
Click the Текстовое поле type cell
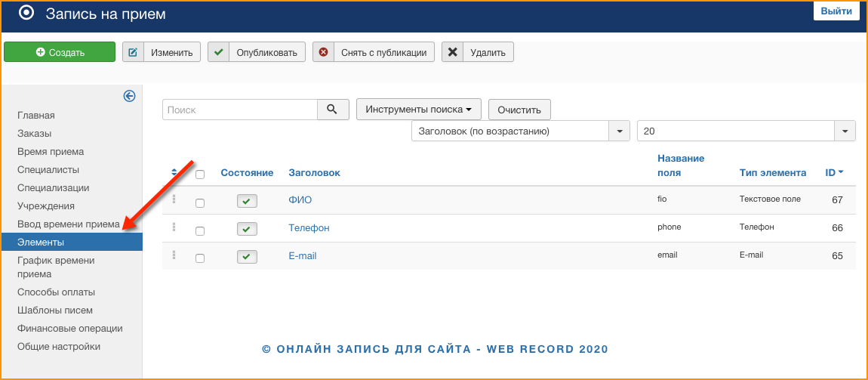[x=770, y=198]
